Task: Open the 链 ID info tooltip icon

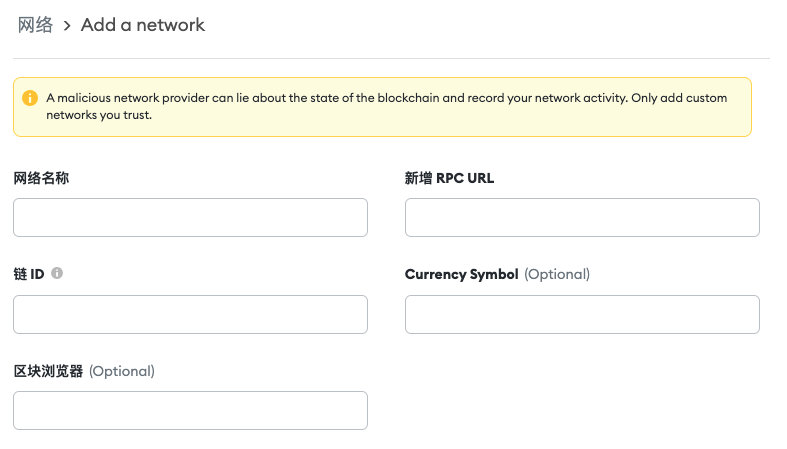Action: click(x=57, y=273)
